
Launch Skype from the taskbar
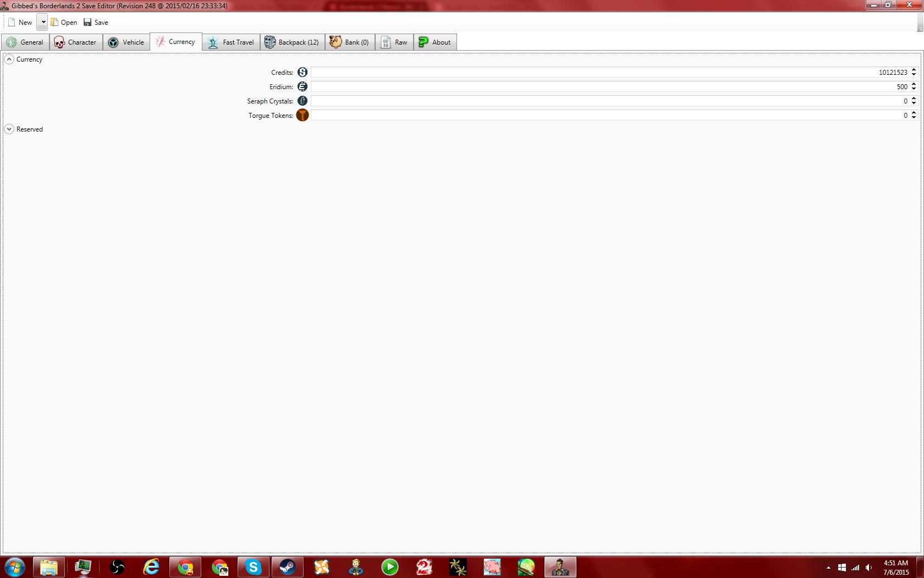[x=254, y=567]
